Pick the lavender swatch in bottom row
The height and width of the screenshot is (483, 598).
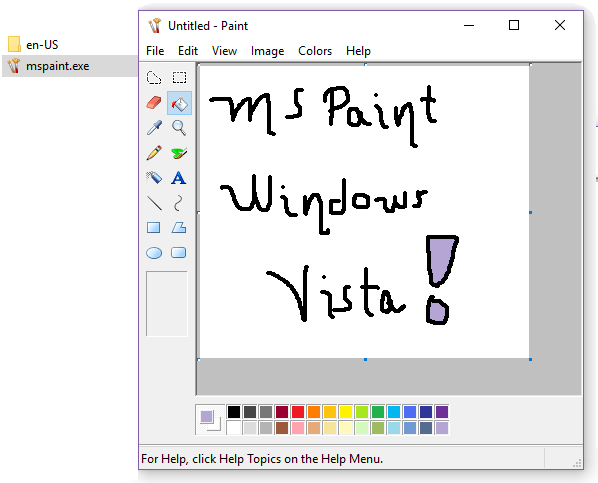(442, 428)
